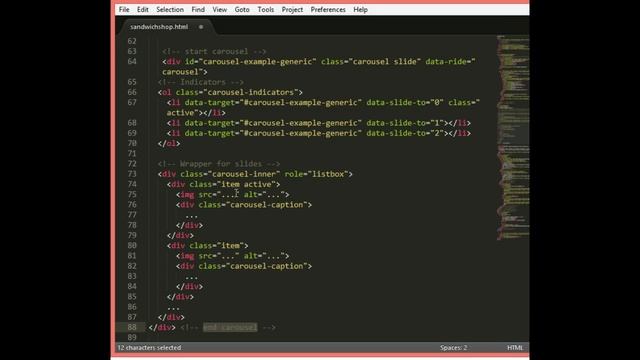
Task: Open the Project menu
Action: [292, 9]
